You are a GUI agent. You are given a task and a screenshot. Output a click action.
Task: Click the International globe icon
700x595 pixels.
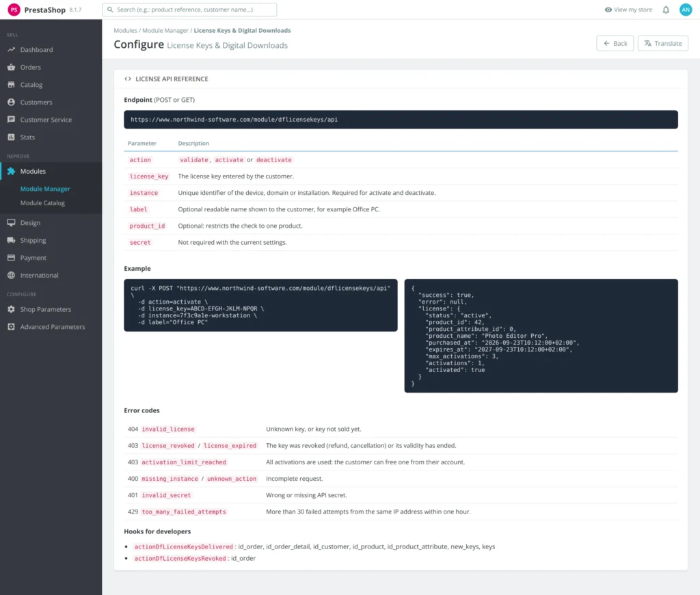11,275
